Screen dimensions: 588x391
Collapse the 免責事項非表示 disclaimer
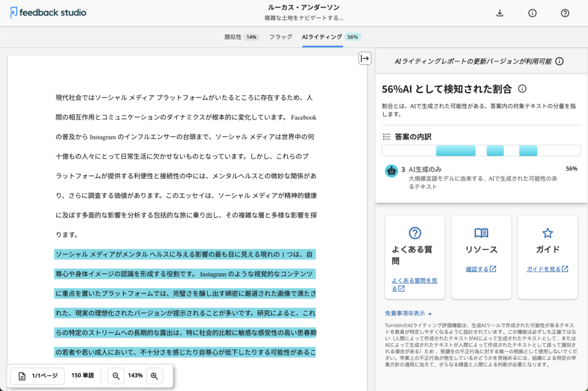408,313
